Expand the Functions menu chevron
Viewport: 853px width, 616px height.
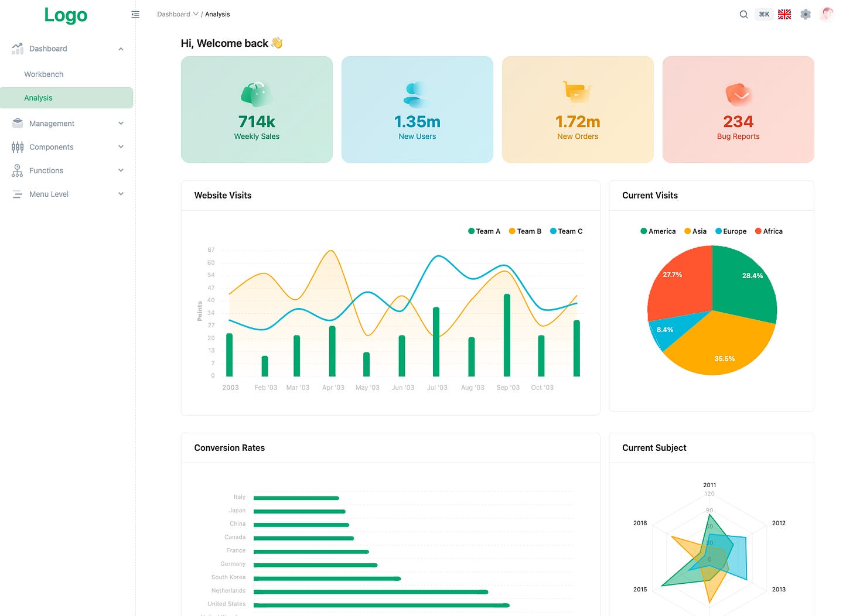click(x=121, y=170)
